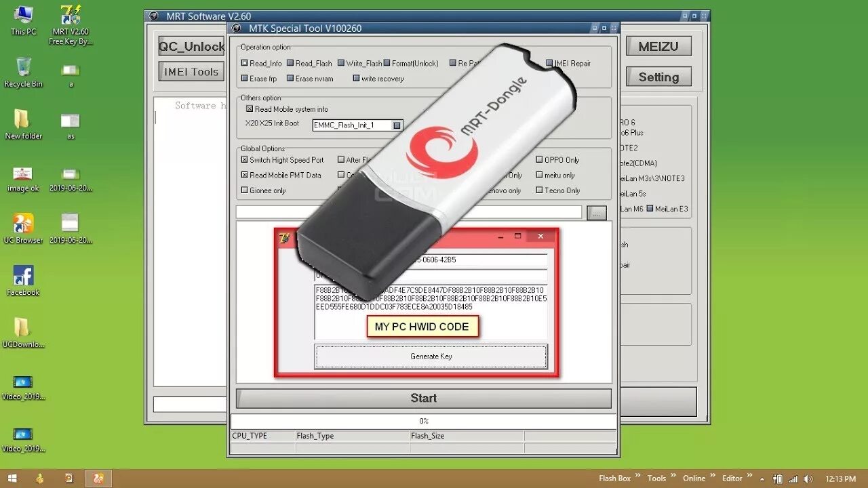Screen dimensions: 868x488
Task: Select desktop file named 'a'
Action: [71, 74]
